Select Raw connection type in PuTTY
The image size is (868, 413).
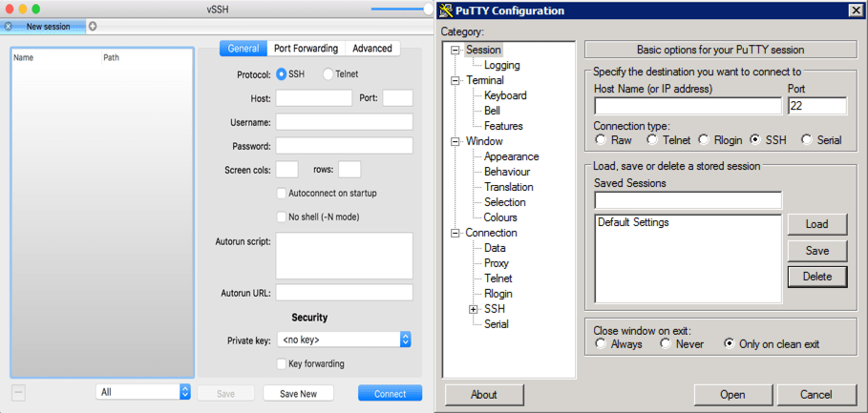tap(600, 140)
